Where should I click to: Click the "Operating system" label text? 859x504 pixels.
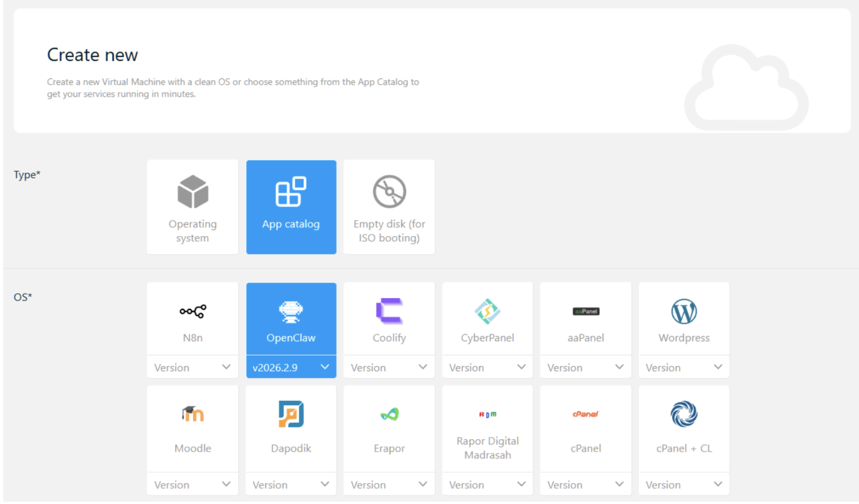coord(193,231)
